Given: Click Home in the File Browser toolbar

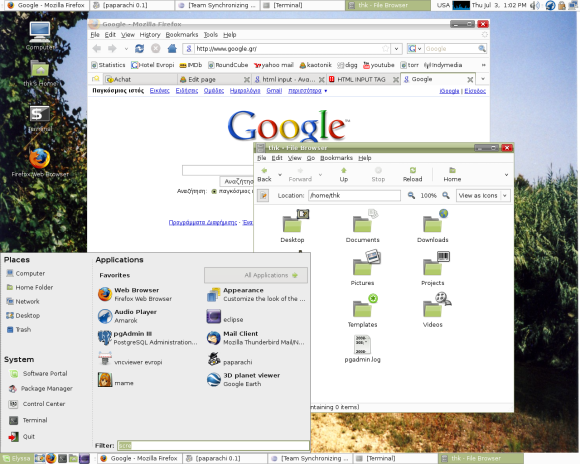Looking at the screenshot, I should click(452, 175).
